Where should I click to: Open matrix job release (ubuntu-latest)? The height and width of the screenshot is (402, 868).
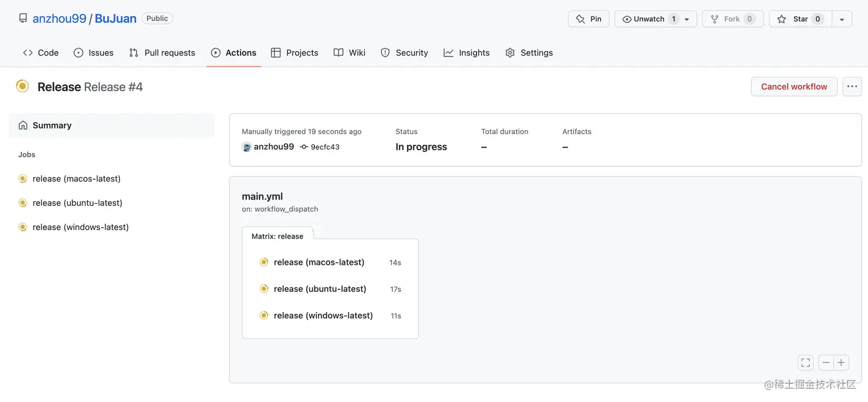coord(320,288)
